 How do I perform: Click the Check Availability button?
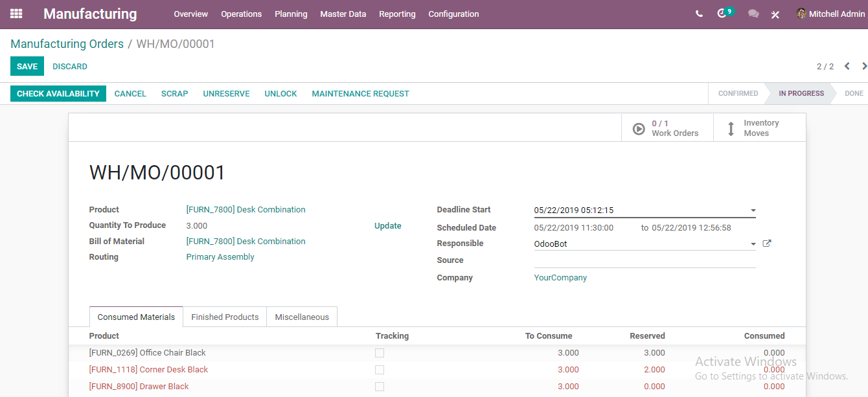[58, 93]
